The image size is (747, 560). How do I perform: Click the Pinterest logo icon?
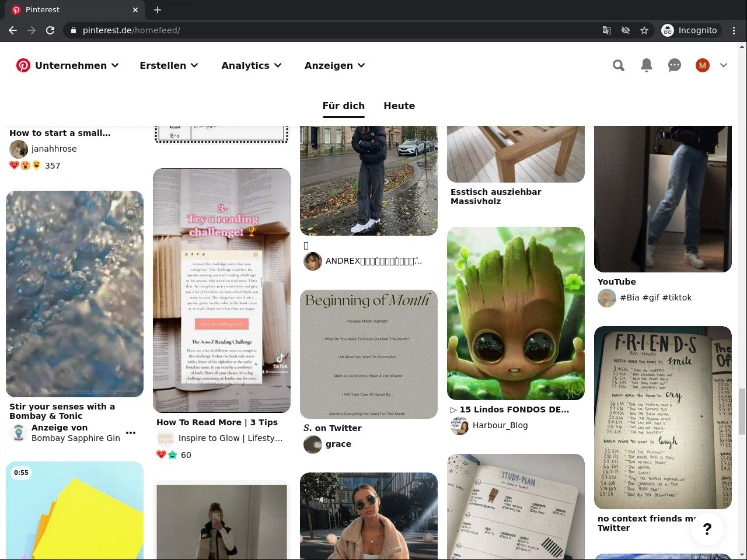[23, 65]
